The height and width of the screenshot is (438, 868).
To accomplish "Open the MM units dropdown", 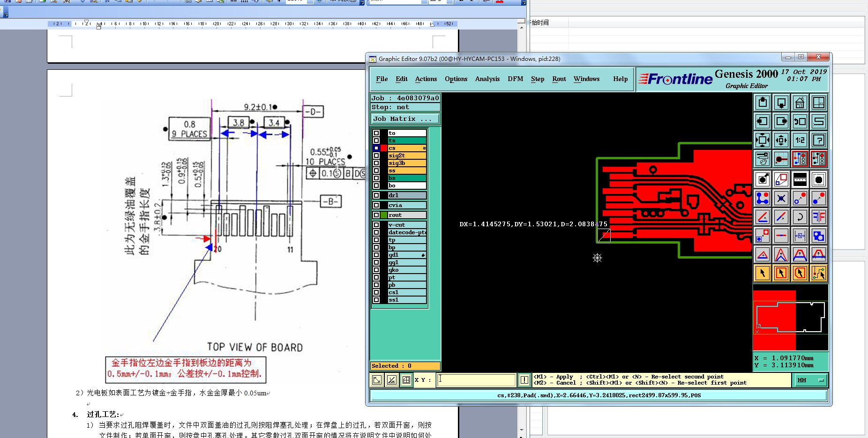I will click(x=811, y=380).
